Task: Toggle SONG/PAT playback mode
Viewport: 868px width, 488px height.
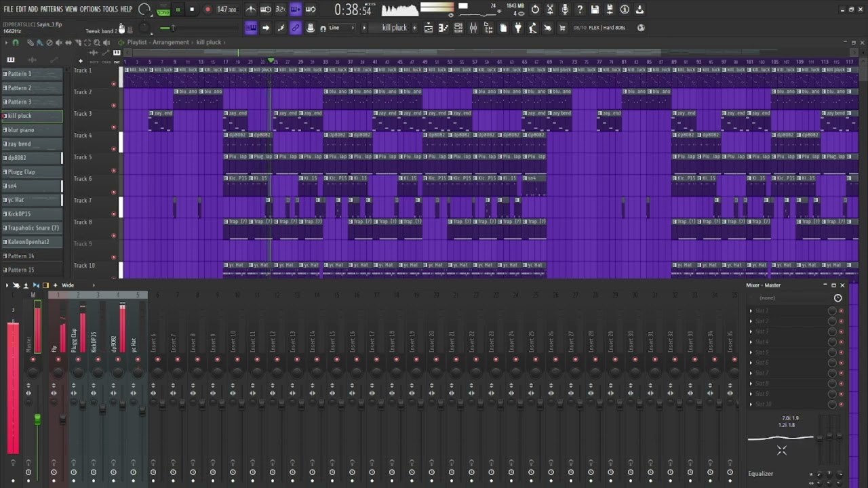Action: (163, 10)
